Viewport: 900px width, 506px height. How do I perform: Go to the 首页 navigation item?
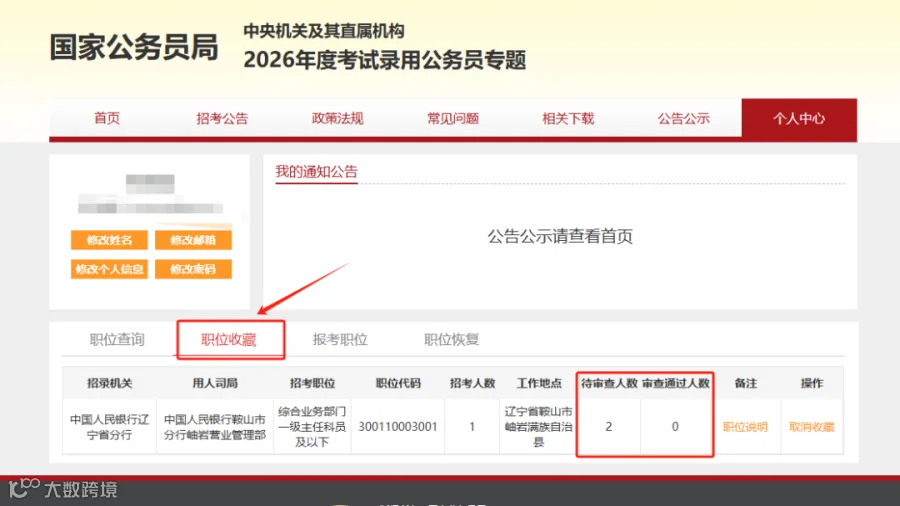(x=107, y=118)
